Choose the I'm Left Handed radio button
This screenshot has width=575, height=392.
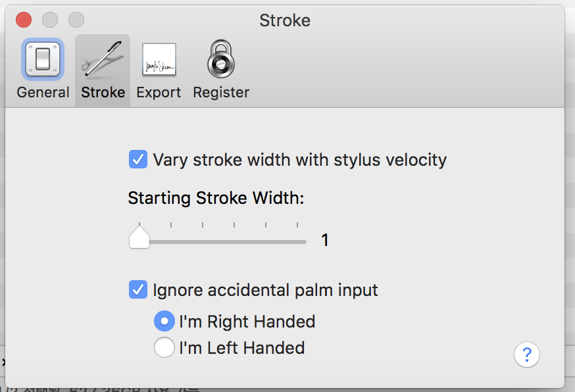point(164,347)
